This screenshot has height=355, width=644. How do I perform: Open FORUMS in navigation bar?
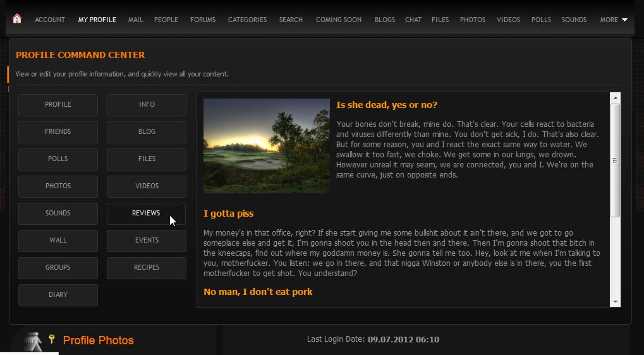coord(203,20)
